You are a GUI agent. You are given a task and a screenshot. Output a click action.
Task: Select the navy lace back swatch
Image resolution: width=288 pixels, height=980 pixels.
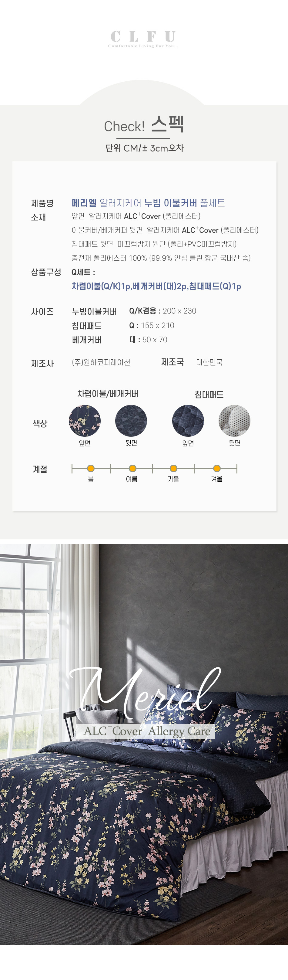(x=131, y=420)
